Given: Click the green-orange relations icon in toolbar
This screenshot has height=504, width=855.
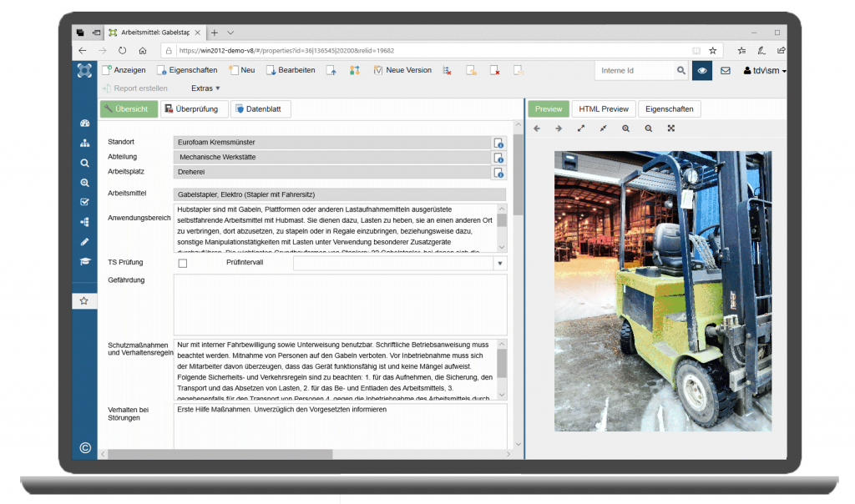Looking at the screenshot, I should pos(354,70).
